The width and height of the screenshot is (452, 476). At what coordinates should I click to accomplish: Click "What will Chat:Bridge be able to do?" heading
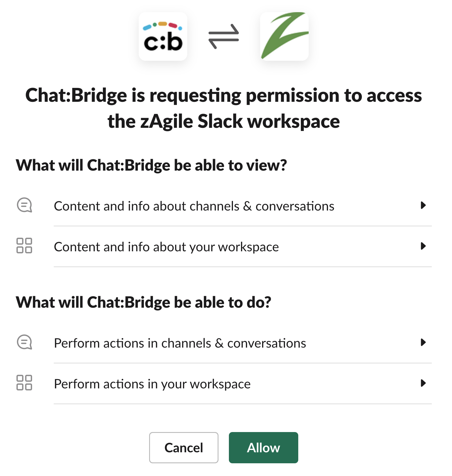143,302
